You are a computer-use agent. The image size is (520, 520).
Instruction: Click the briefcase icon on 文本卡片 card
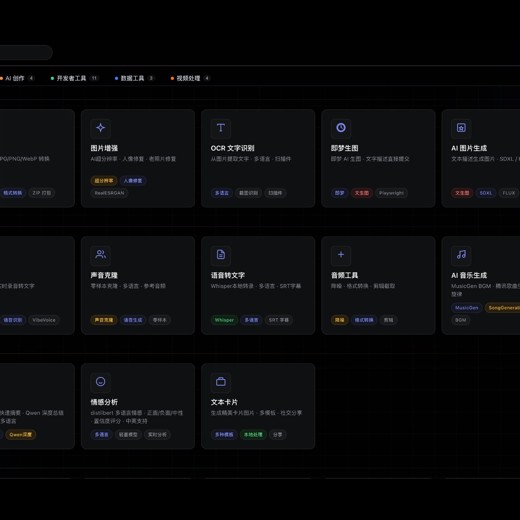tap(221, 382)
